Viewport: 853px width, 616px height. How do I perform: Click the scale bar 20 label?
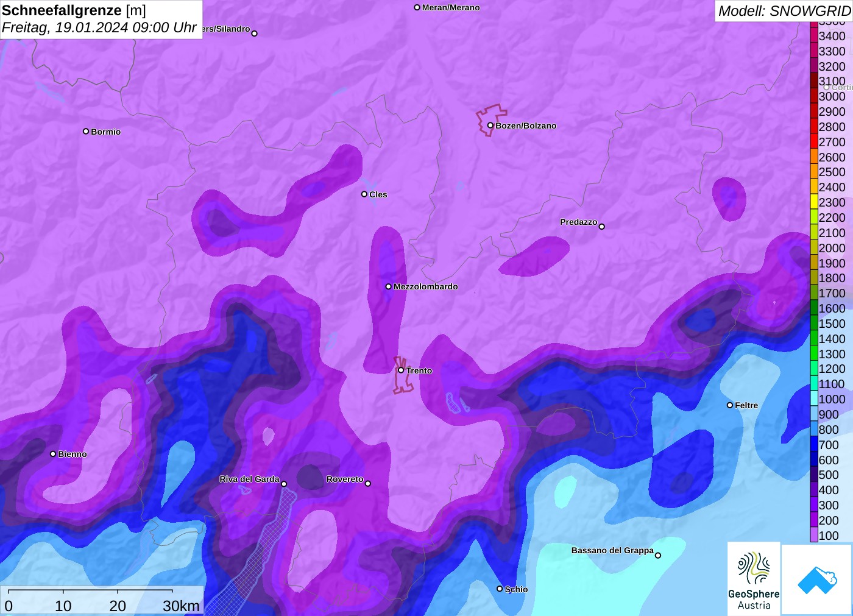[118, 606]
